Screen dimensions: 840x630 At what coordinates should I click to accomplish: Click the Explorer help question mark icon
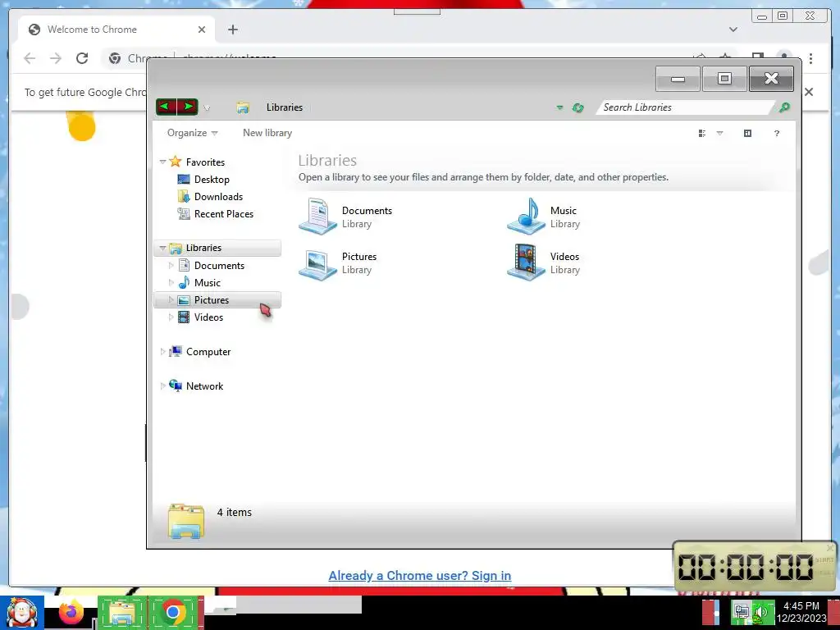pos(776,134)
